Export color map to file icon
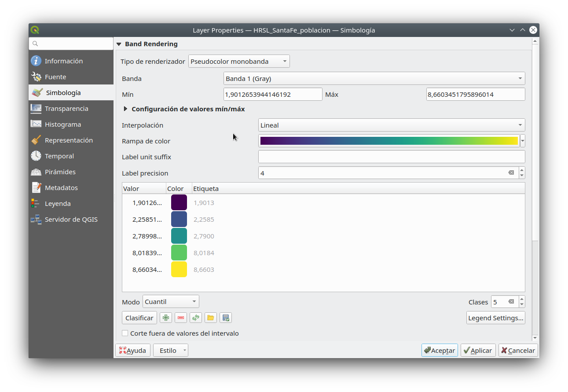The height and width of the screenshot is (392, 568). [226, 318]
